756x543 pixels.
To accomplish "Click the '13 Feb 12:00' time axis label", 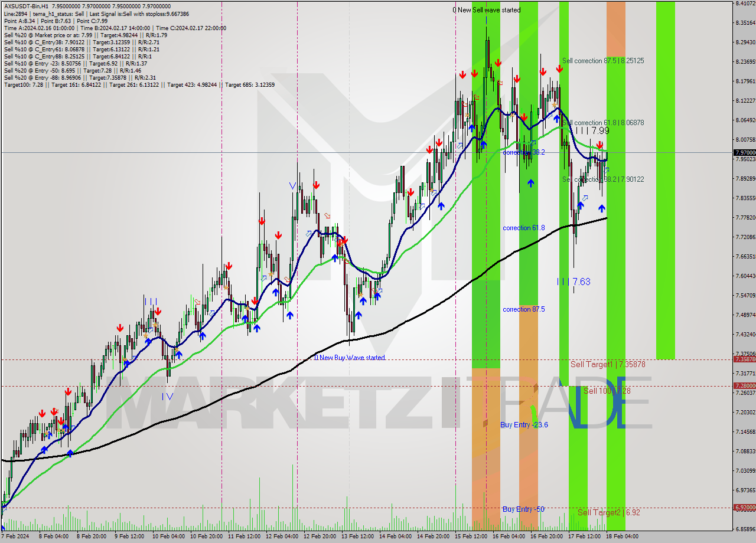I will pyautogui.click(x=356, y=537).
